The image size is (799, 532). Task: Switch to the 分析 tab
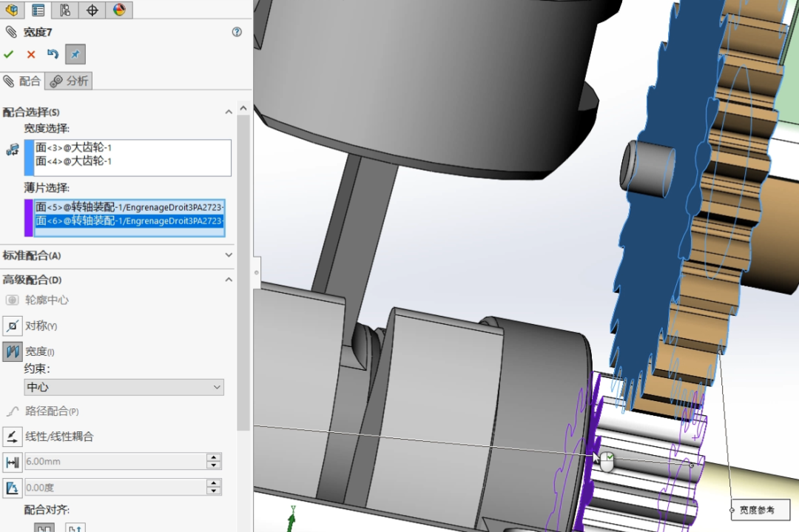[69, 81]
